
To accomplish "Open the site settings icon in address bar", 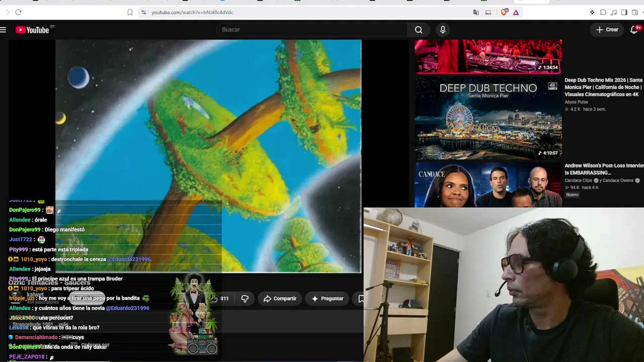I will (143, 12).
